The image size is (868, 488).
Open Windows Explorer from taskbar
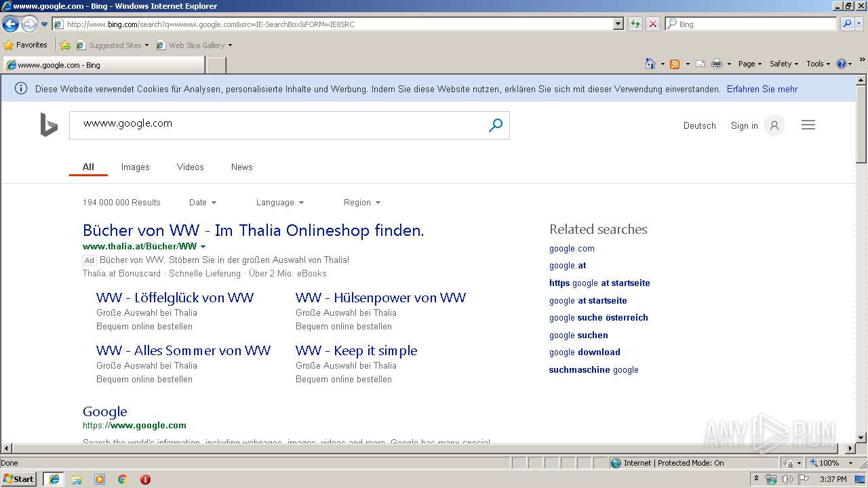pos(77,479)
